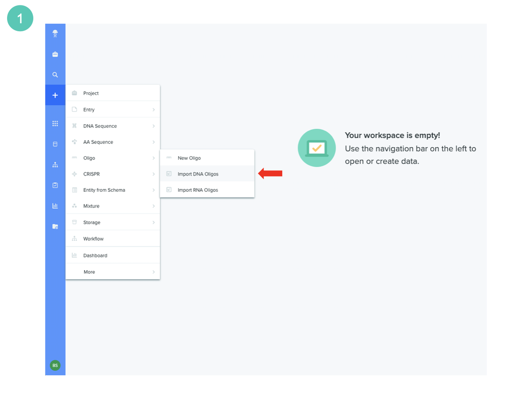Click the Oligo label in menu
The height and width of the screenshot is (399, 532).
(89, 158)
